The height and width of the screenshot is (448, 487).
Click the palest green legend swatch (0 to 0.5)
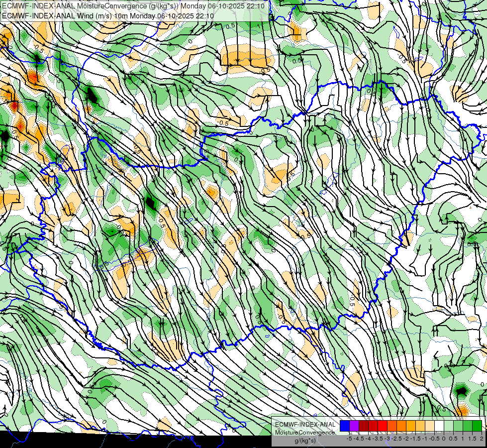tap(449, 426)
